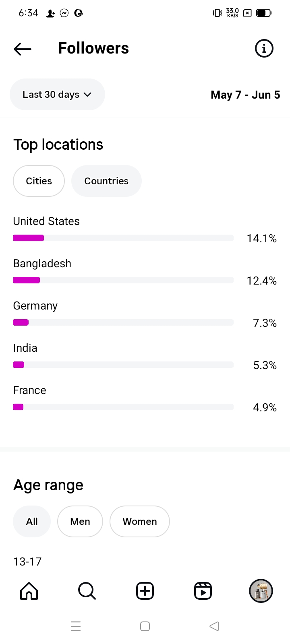Open the Search magnifier icon

pos(87,591)
